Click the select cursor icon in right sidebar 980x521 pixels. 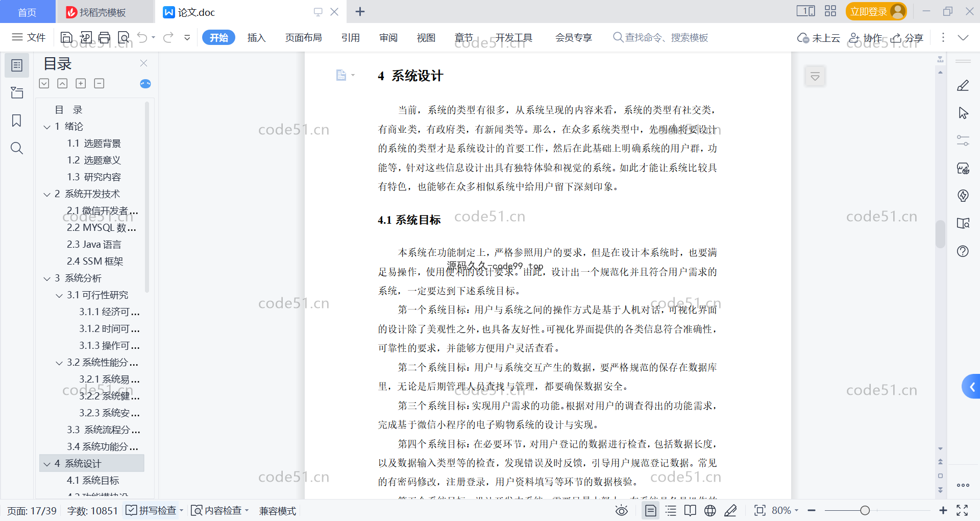click(x=963, y=113)
